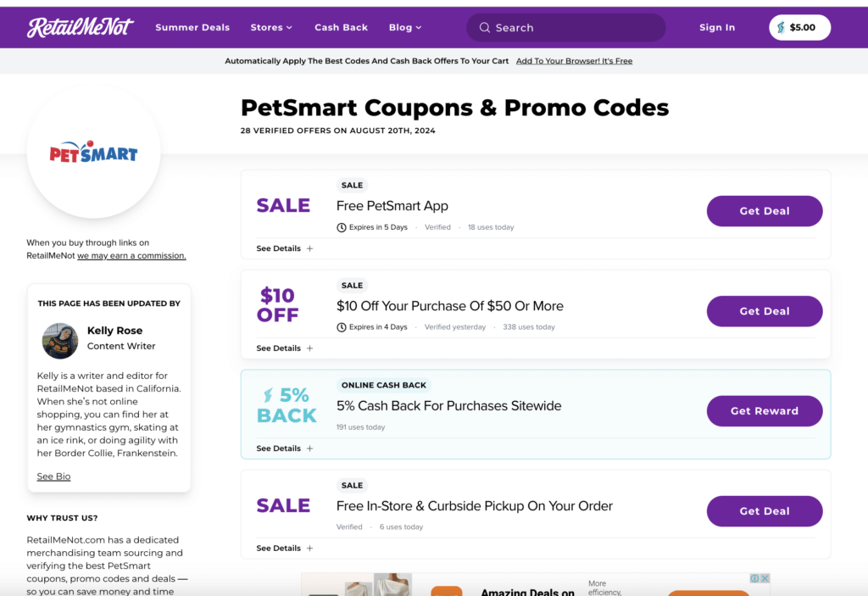
Task: Close the bottom advertisement banner
Action: click(x=765, y=578)
